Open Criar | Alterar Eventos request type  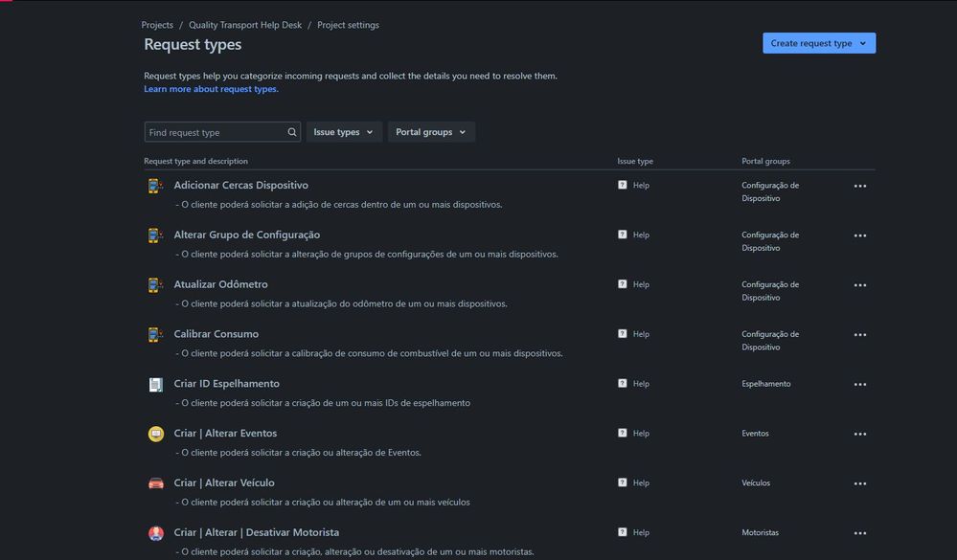[x=225, y=433]
